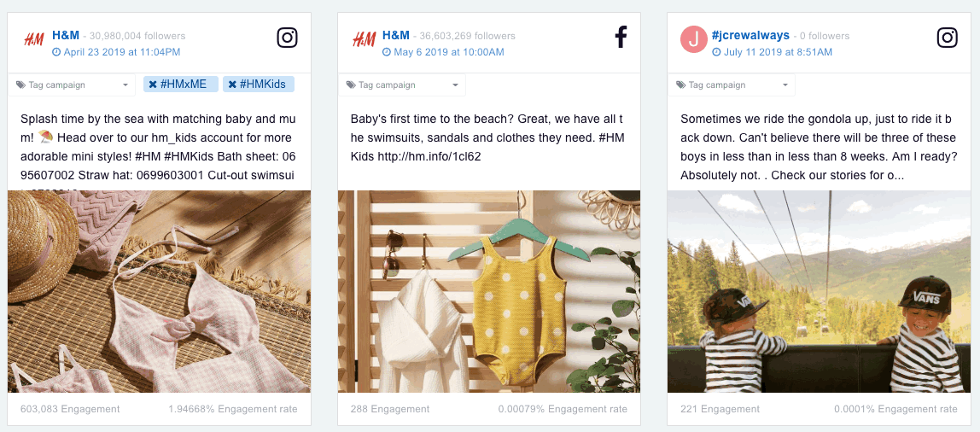This screenshot has height=432, width=980.
Task: Remove the #HMKids tag using its x icon
Action: click(x=232, y=85)
